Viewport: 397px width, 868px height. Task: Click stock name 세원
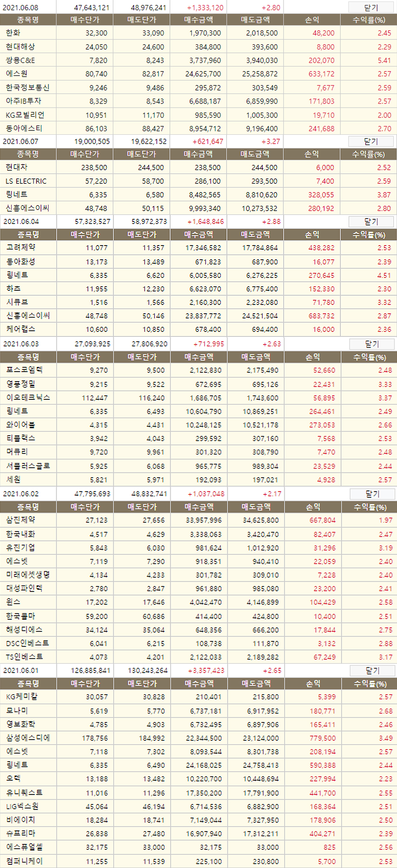[x=14, y=480]
